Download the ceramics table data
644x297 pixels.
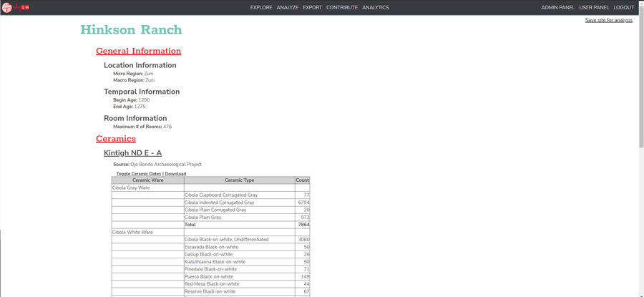click(175, 174)
